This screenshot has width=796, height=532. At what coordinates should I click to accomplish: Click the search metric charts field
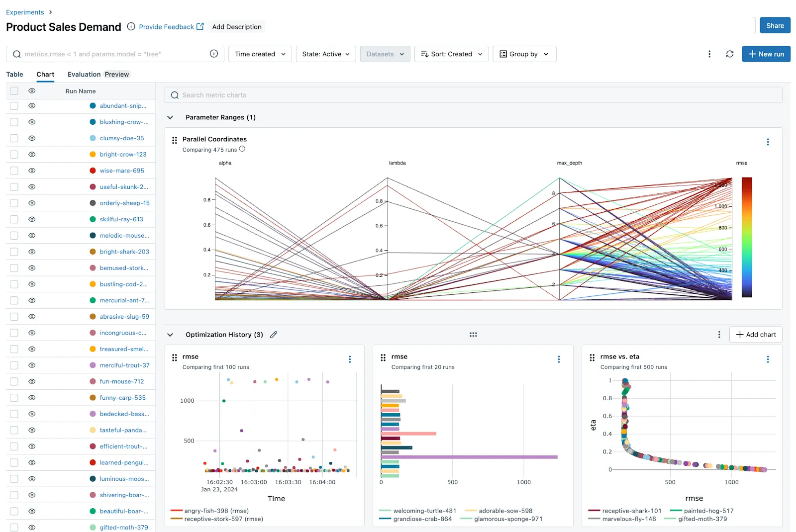[348, 94]
